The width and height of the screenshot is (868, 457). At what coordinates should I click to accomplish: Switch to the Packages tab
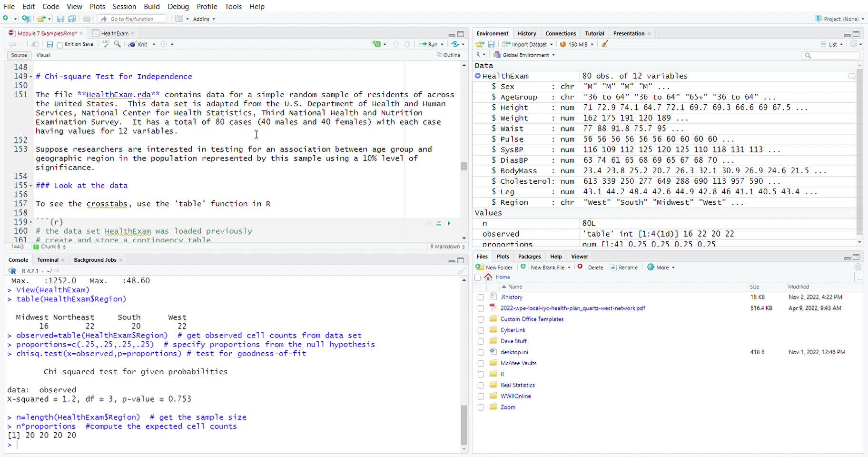click(x=530, y=257)
